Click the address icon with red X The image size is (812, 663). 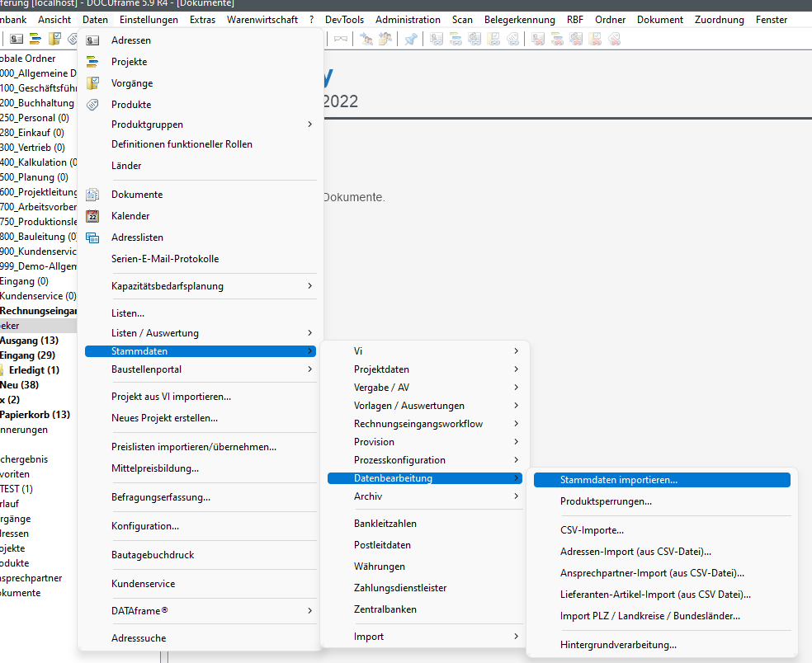click(x=538, y=39)
